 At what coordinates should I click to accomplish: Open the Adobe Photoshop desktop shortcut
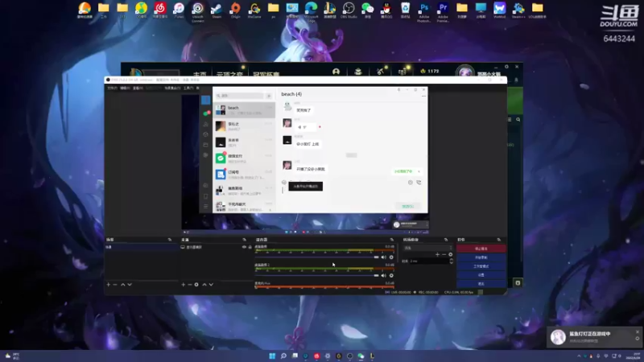[x=424, y=10]
